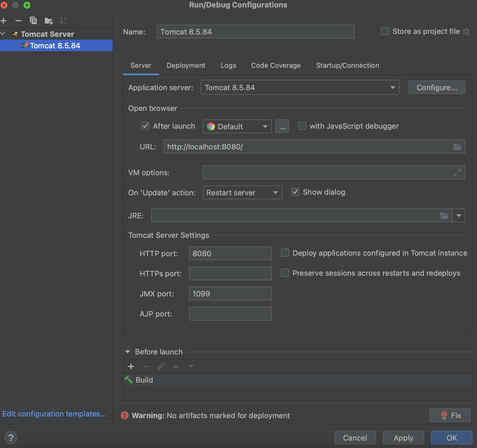Click AJP port input field
Viewport: 477px width, 448px height.
click(230, 314)
